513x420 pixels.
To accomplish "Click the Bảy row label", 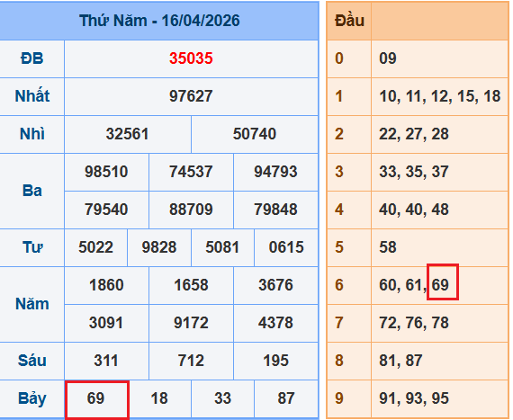I will (32, 399).
